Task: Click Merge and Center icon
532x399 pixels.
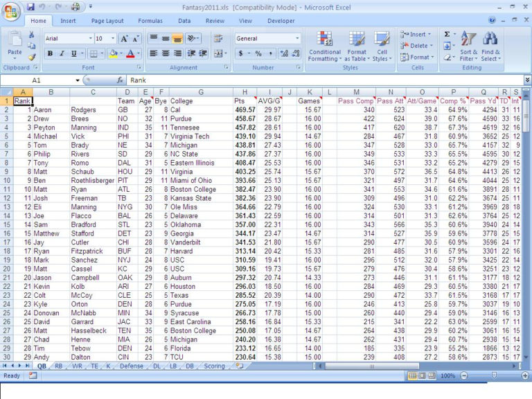Action: (218, 53)
